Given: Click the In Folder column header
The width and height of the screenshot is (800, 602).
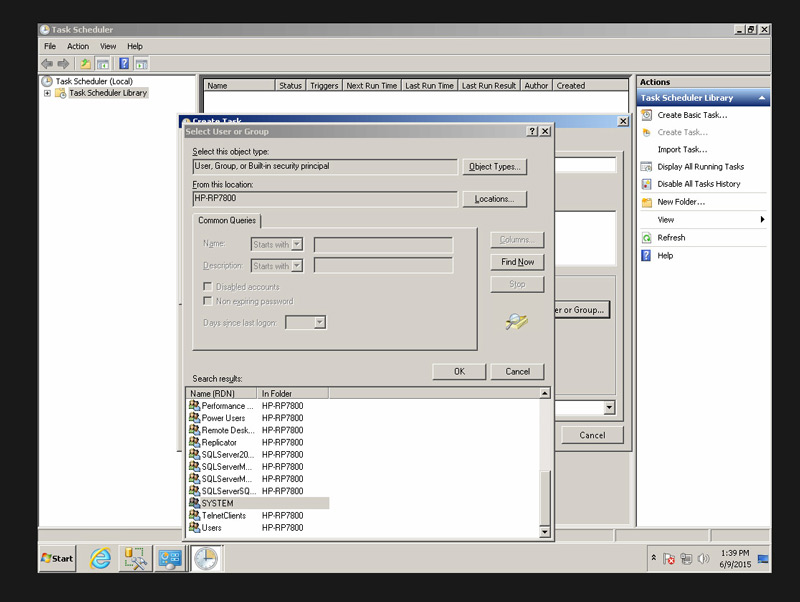Looking at the screenshot, I should (293, 393).
